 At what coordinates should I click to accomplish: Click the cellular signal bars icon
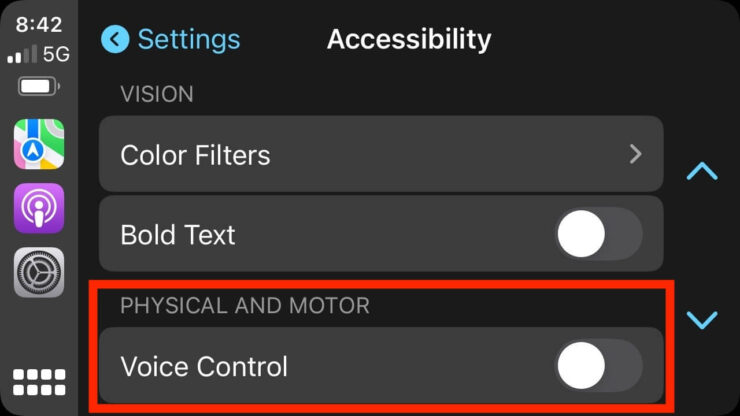(x=21, y=55)
